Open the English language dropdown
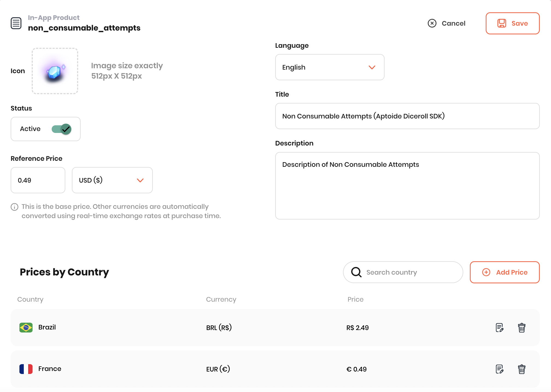The image size is (551, 392). [x=329, y=67]
